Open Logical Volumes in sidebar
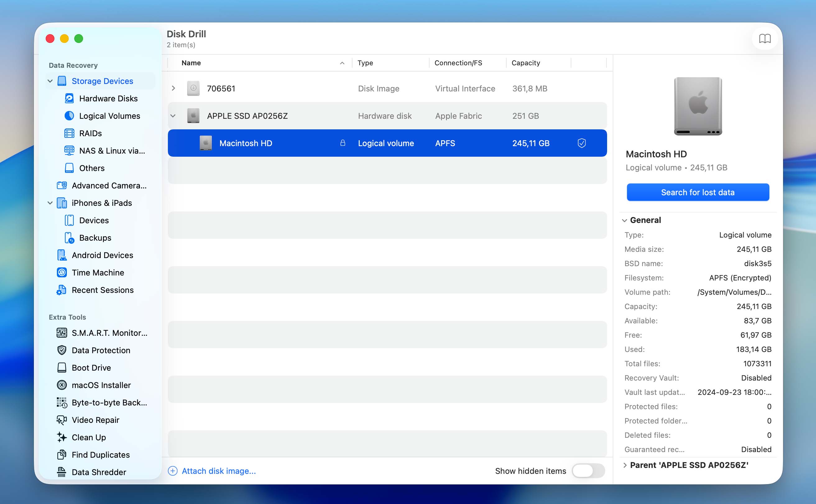Screen dimensions: 816x504 point(109,116)
